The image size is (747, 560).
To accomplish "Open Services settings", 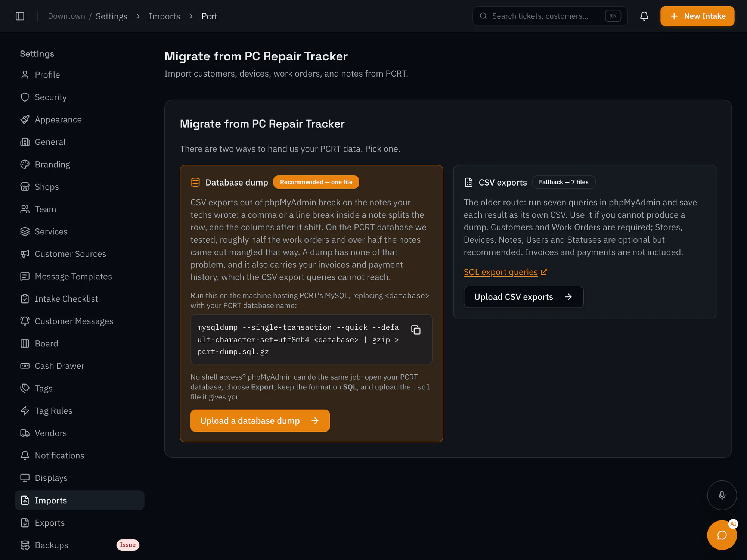I will pos(80,231).
